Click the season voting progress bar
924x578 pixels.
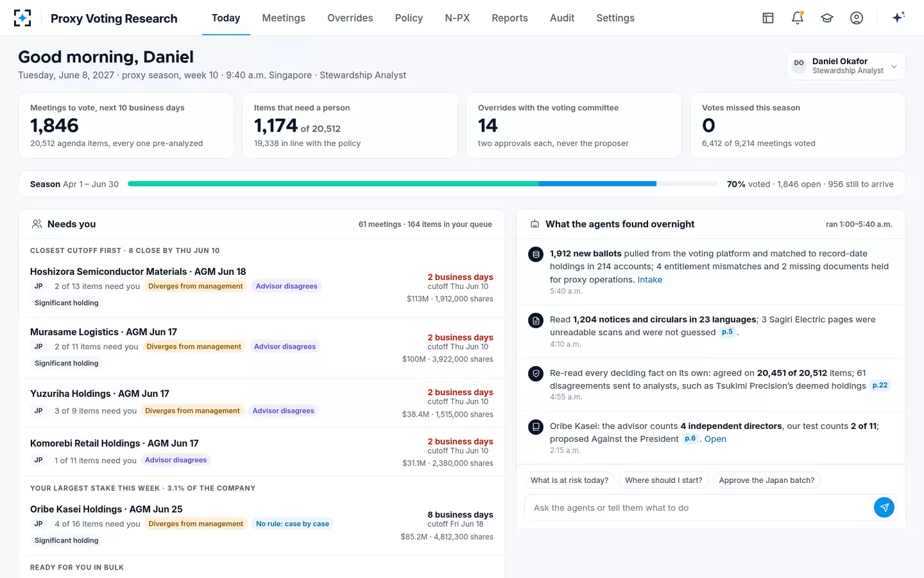pyautogui.click(x=423, y=184)
